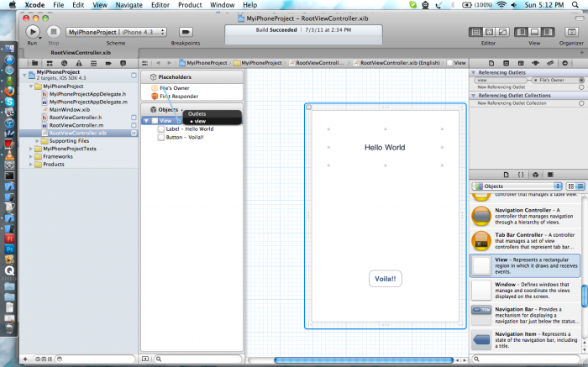Show the File Template library
This screenshot has height=367, width=588.
point(506,175)
